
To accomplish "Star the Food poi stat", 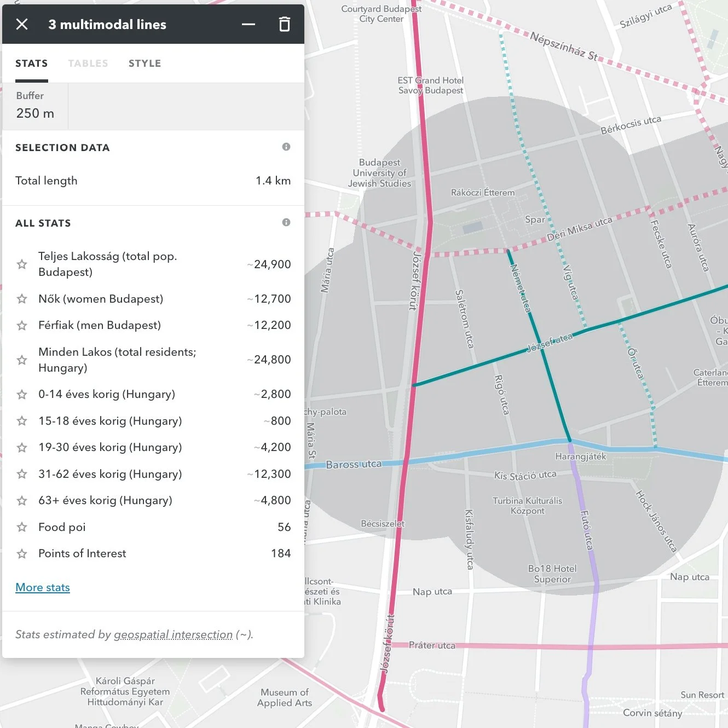I will click(x=22, y=527).
